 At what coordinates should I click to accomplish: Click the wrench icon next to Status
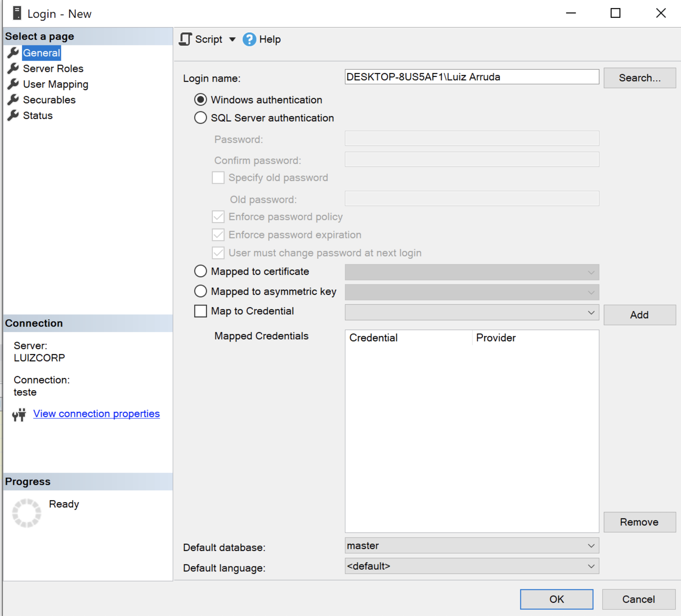[13, 115]
